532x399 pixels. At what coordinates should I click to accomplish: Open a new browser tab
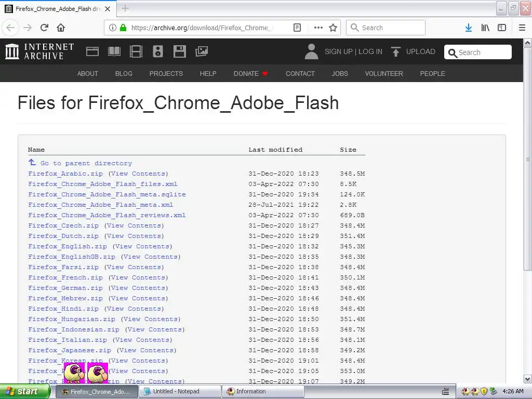[125, 8]
